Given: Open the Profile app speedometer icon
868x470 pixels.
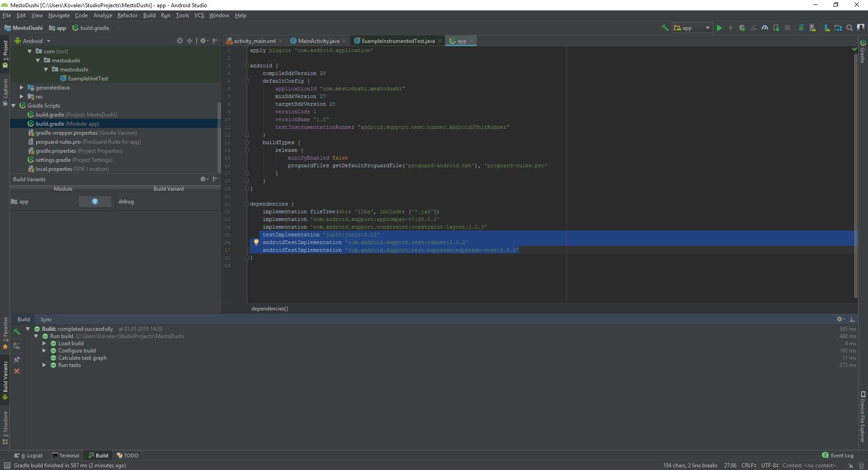Looking at the screenshot, I should (x=765, y=28).
